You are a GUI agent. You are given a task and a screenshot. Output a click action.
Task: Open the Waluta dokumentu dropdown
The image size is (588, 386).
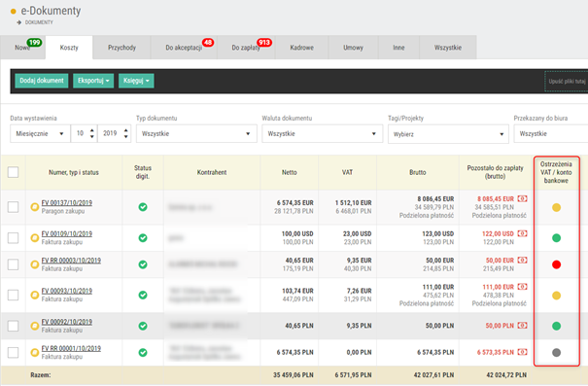click(x=323, y=133)
